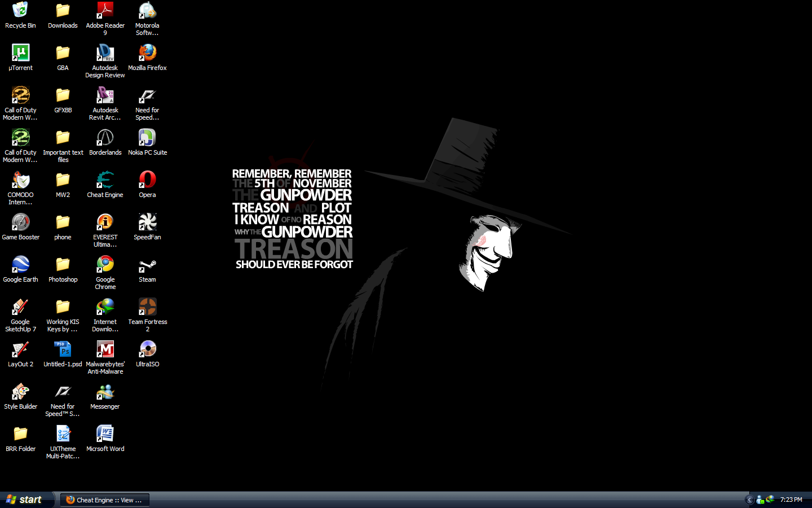Launch Autodesk Revit Architecture shortcut
The image size is (812, 508).
[x=105, y=103]
